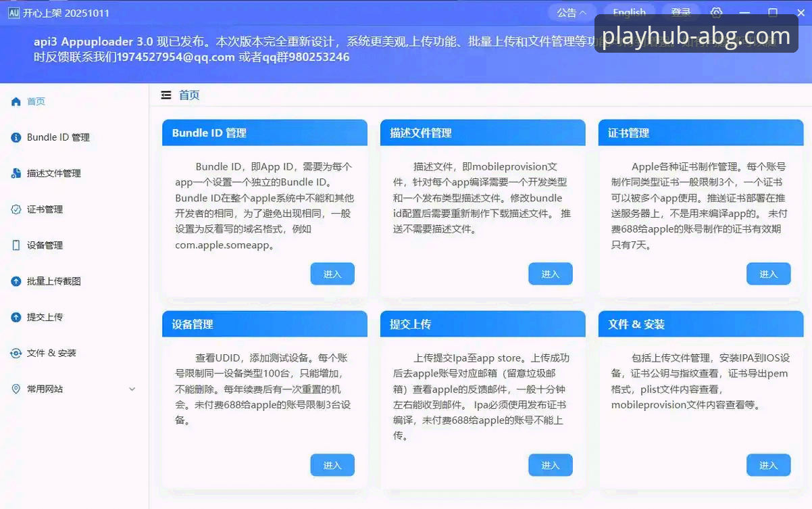Switch the interface language to English
The height and width of the screenshot is (509, 812).
629,12
